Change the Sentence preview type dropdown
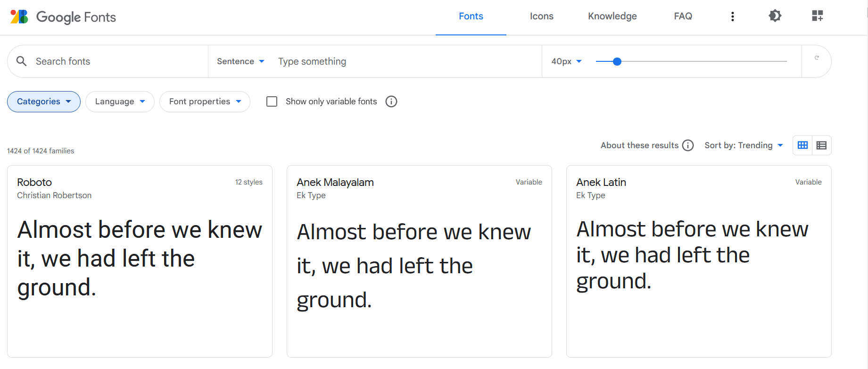Viewport: 868px width, 369px height. (x=240, y=61)
